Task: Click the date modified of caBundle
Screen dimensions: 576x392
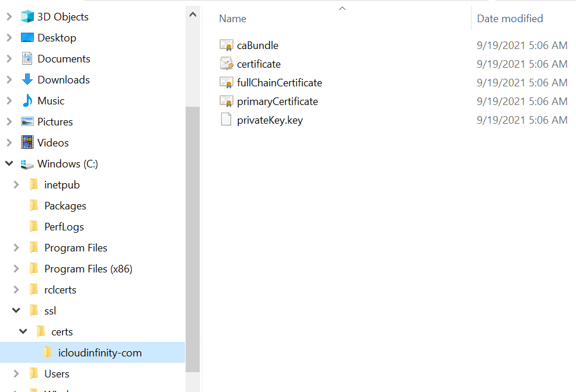Action: coord(522,45)
